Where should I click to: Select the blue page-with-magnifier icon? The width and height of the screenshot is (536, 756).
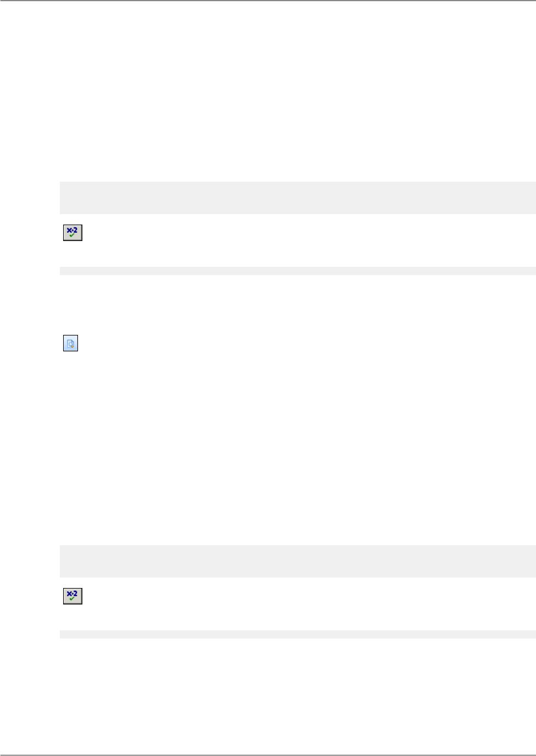click(70, 344)
